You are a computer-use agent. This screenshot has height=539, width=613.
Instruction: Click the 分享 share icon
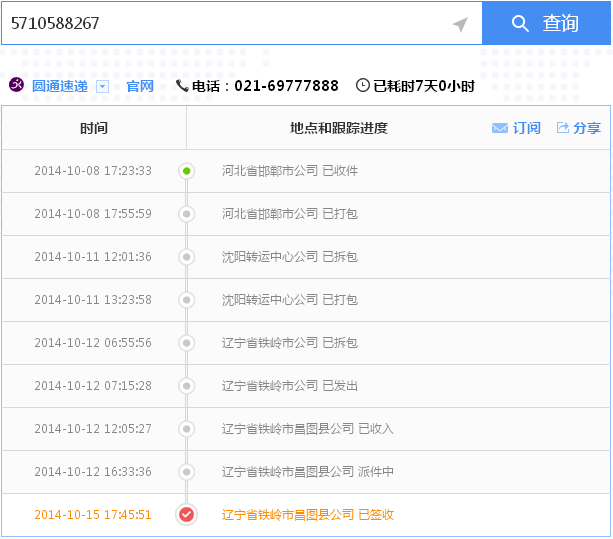(x=563, y=128)
